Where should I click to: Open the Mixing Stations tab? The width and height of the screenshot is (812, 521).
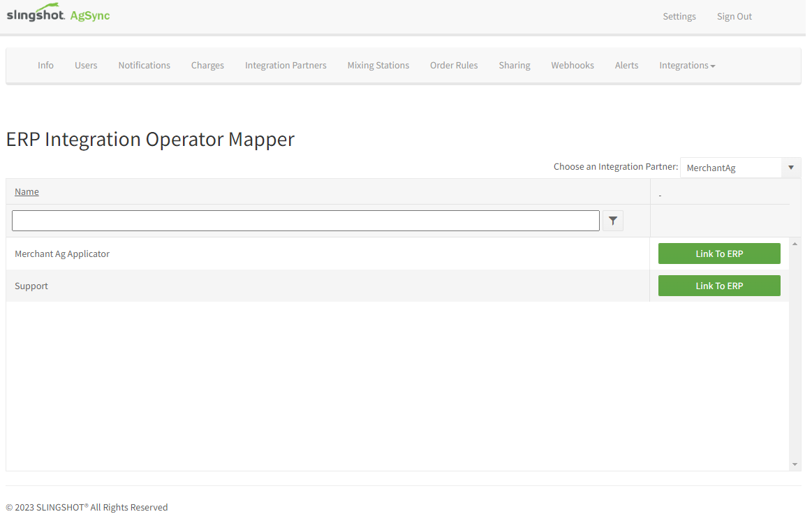click(378, 66)
